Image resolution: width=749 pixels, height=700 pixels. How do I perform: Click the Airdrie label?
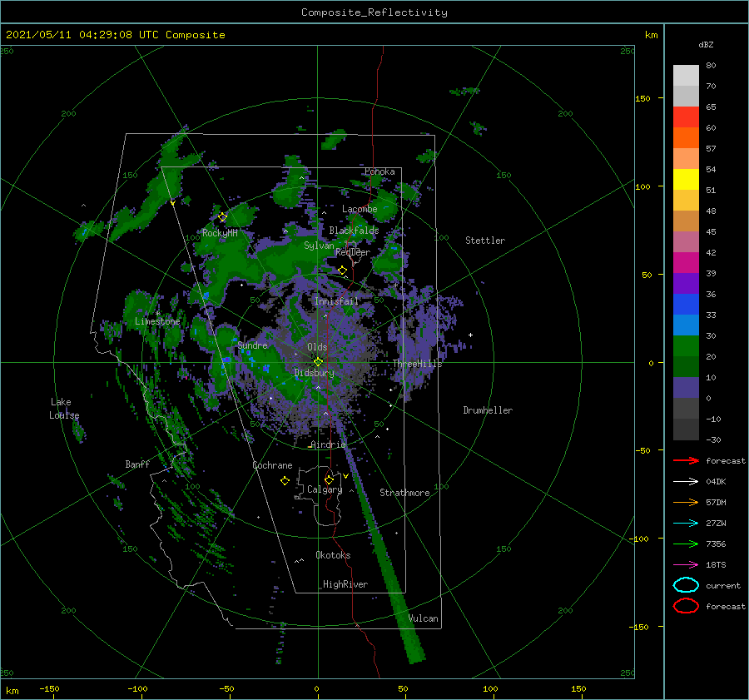point(328,444)
